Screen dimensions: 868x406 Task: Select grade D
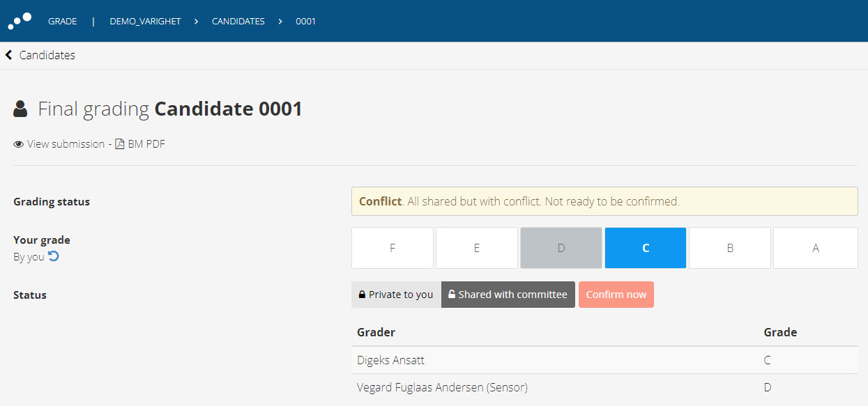coord(561,248)
